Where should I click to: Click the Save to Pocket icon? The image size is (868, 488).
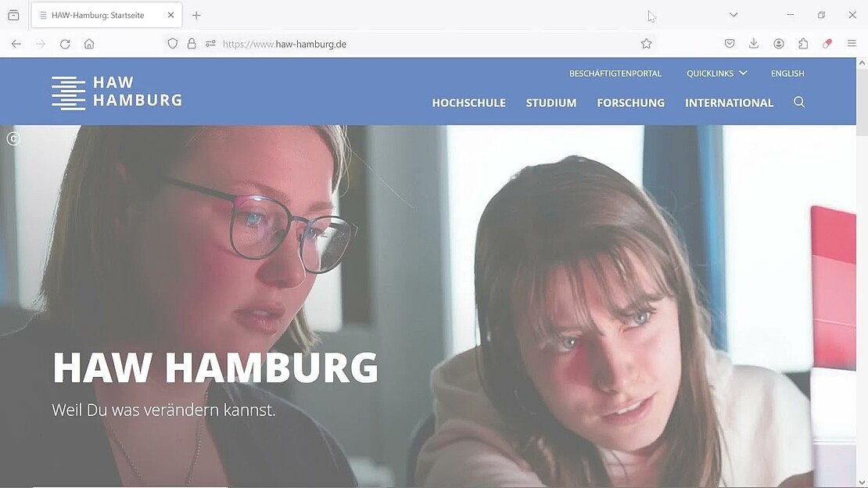click(730, 44)
